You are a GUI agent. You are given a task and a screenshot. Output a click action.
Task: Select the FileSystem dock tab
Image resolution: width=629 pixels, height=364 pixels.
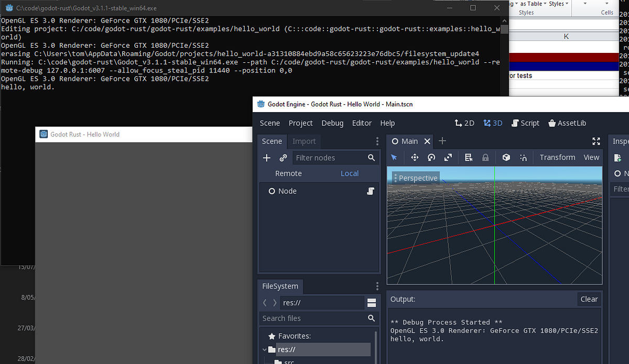280,286
